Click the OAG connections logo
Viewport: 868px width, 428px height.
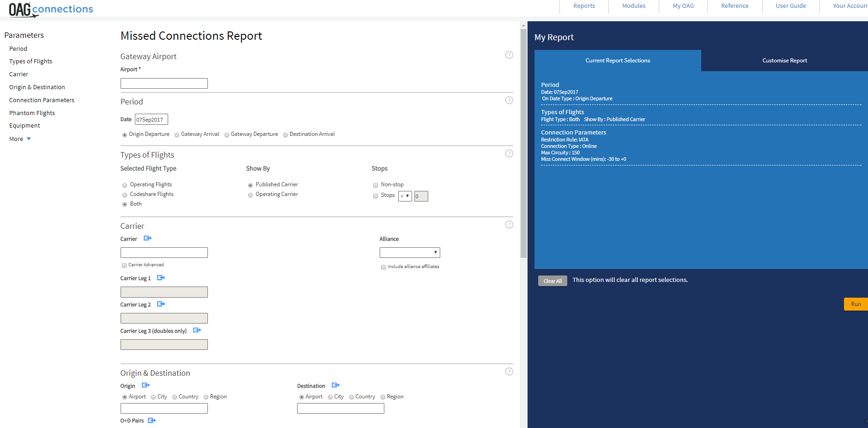(x=51, y=9)
